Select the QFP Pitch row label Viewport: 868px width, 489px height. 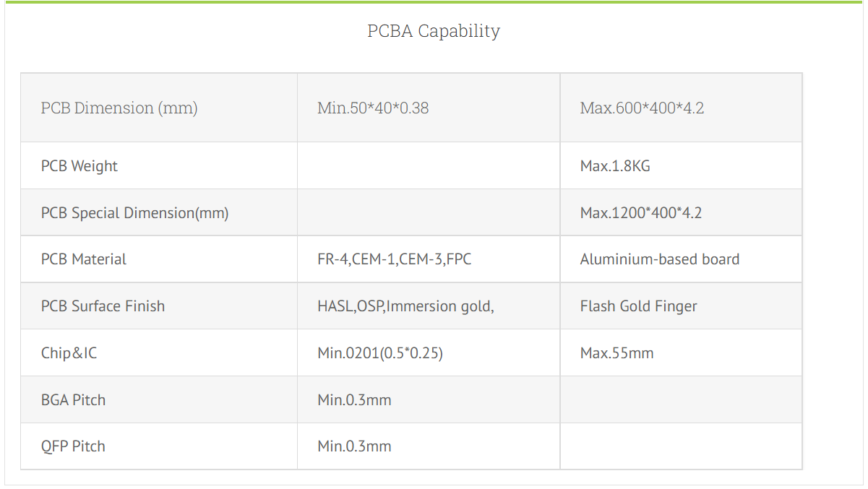coord(73,446)
